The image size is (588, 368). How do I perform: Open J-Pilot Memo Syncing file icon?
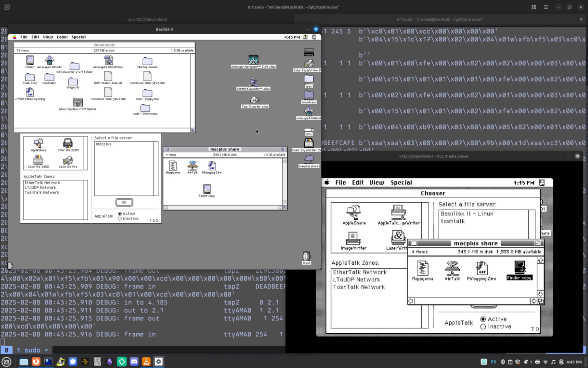(x=30, y=92)
